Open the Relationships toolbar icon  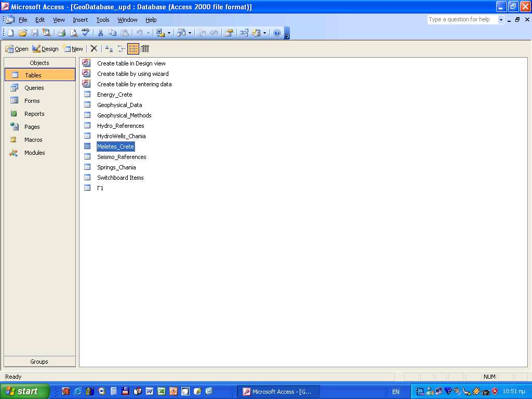244,33
